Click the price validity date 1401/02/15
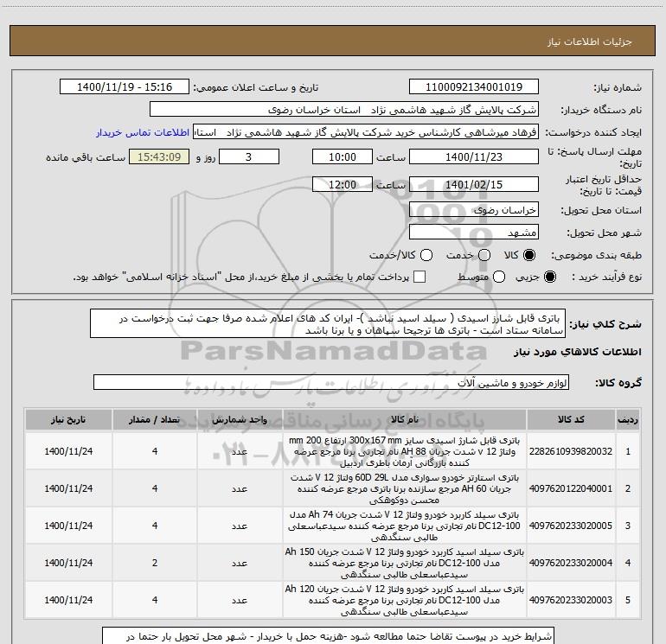This screenshot has width=666, height=644. pyautogui.click(x=473, y=185)
